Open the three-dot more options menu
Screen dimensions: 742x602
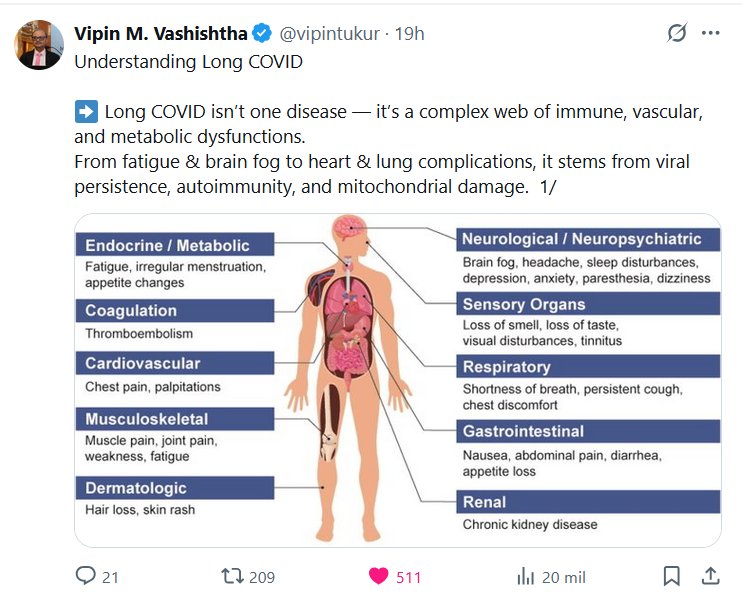(711, 33)
